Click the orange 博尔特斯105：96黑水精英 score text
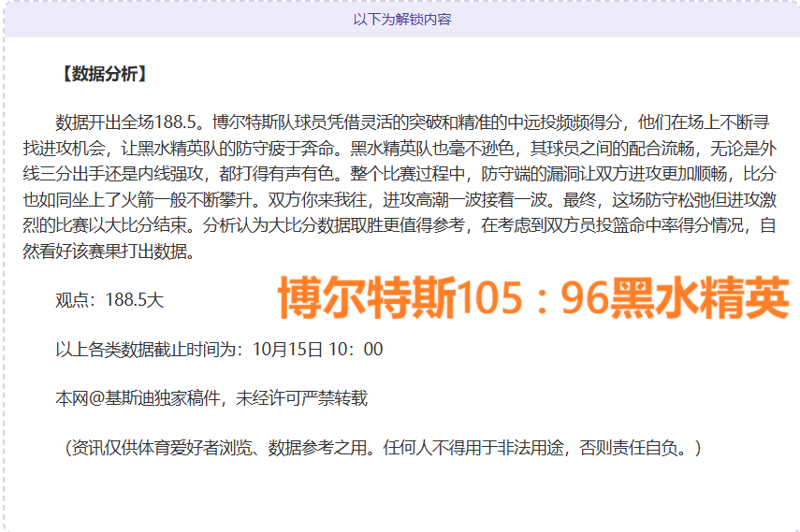 tap(533, 299)
